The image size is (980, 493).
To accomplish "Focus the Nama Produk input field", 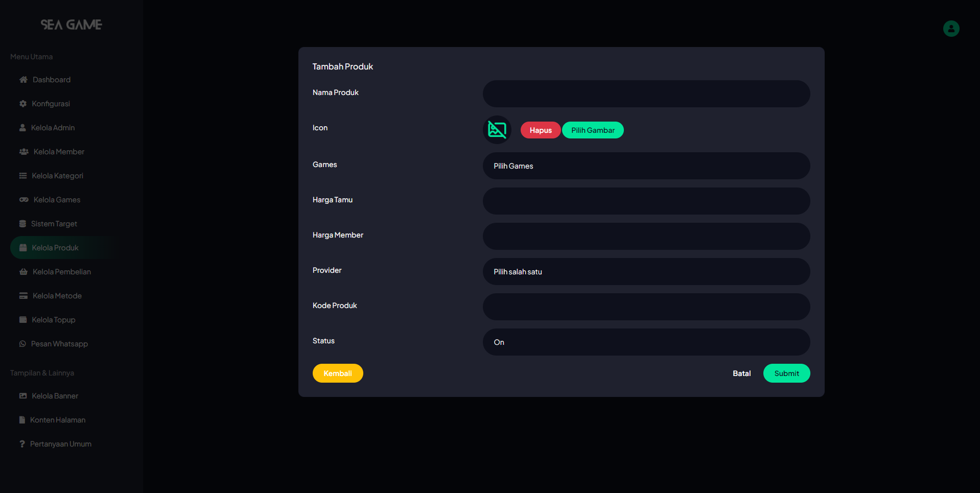I will 646,94.
